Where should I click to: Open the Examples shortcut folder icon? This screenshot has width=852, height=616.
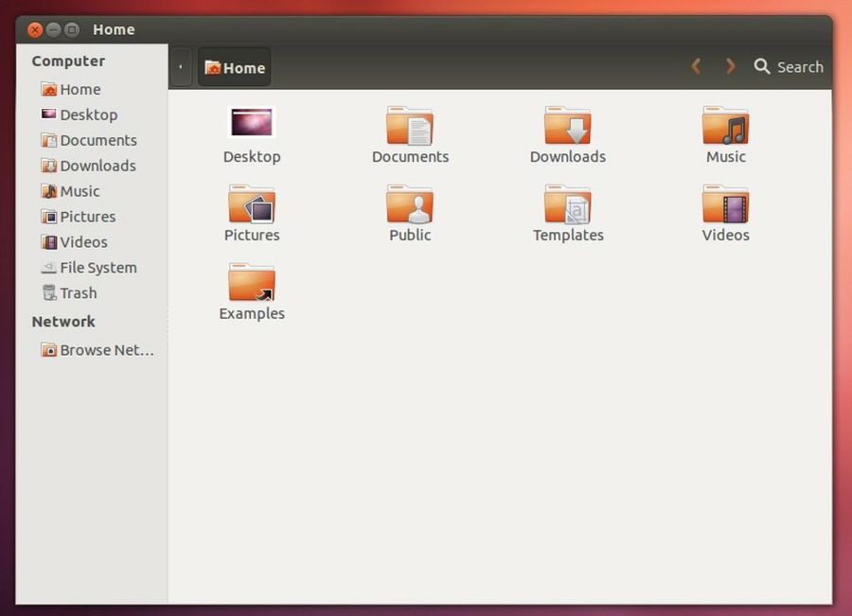pos(252,283)
